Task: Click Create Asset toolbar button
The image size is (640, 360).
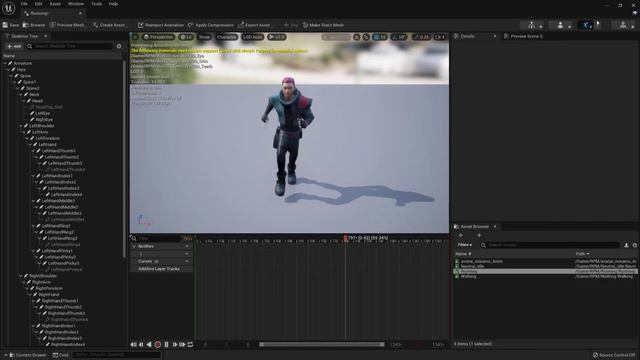Action: pos(109,25)
